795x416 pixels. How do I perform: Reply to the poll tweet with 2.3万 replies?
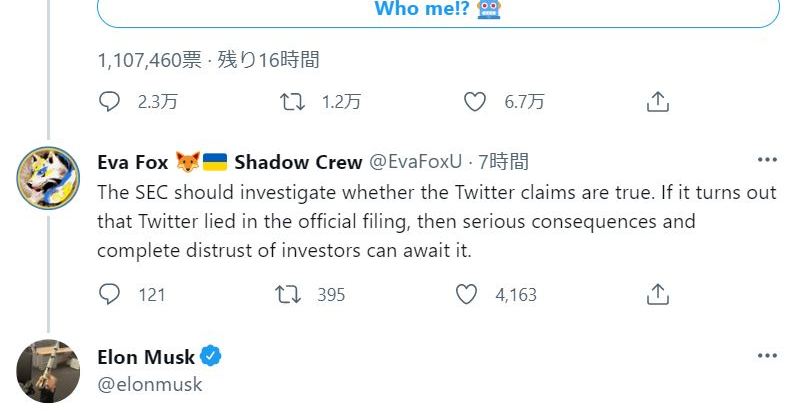tap(110, 102)
